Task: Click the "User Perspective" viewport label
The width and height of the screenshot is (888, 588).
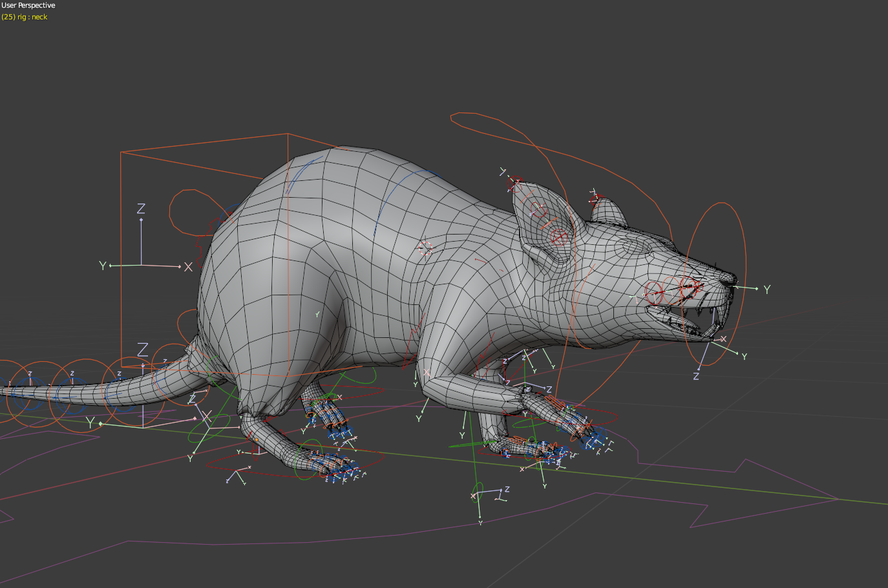Action: click(28, 5)
